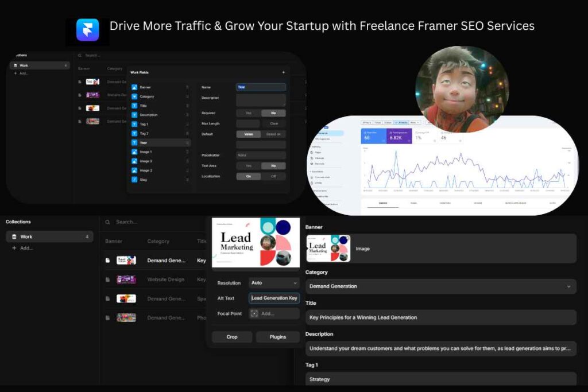Click the Image 1 field icon
Screen dimensions: 588x392
click(134, 152)
